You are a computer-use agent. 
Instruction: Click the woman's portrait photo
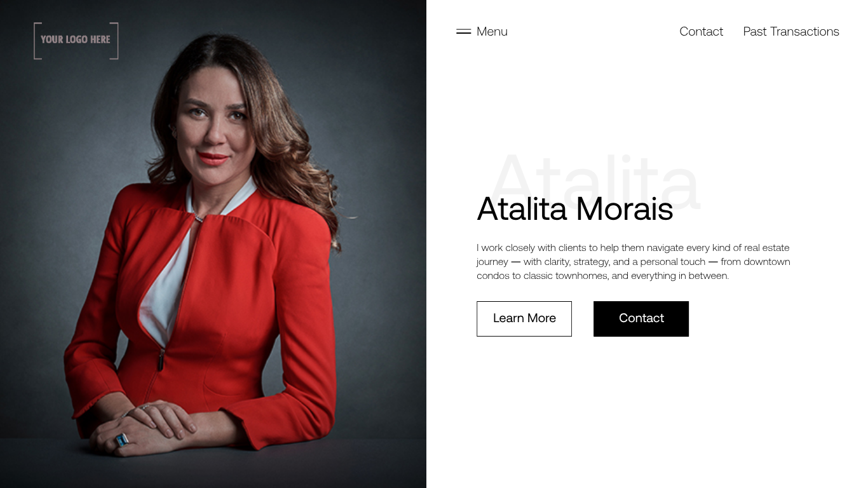pos(213,244)
